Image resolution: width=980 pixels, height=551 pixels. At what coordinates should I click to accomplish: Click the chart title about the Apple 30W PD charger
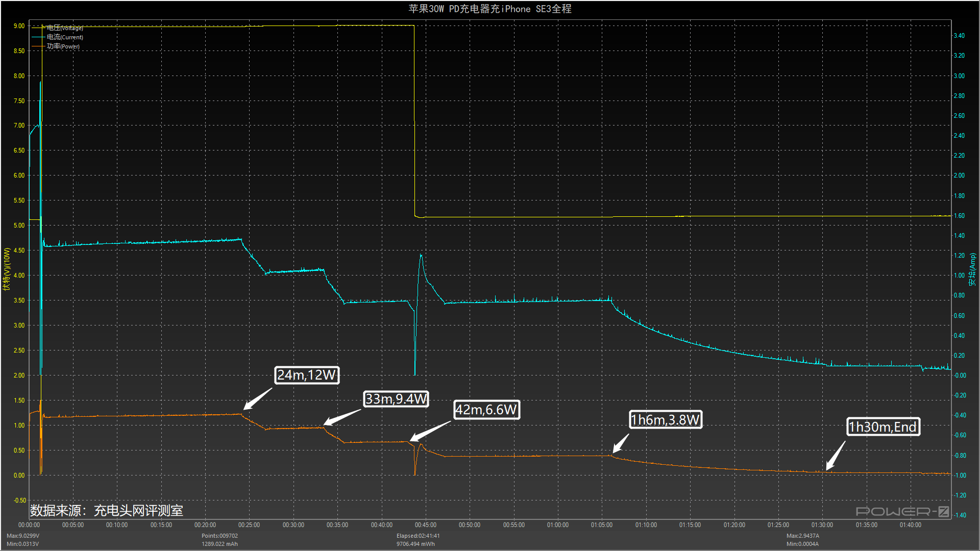[x=489, y=9]
